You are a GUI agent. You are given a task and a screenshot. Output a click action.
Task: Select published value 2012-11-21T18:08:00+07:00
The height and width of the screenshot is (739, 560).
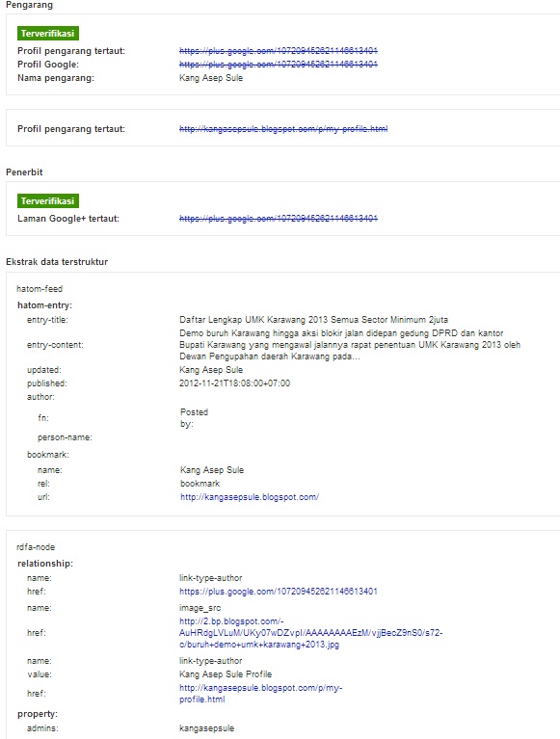click(x=235, y=383)
